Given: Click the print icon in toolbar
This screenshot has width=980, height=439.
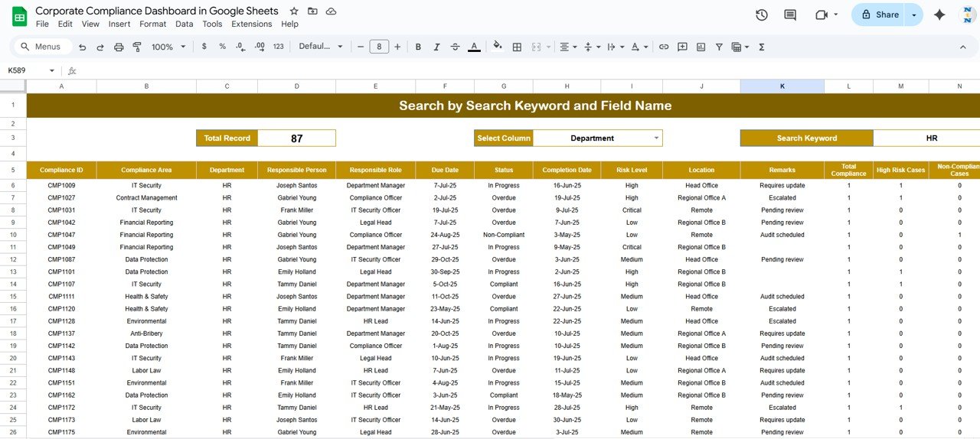Looking at the screenshot, I should click(x=119, y=47).
